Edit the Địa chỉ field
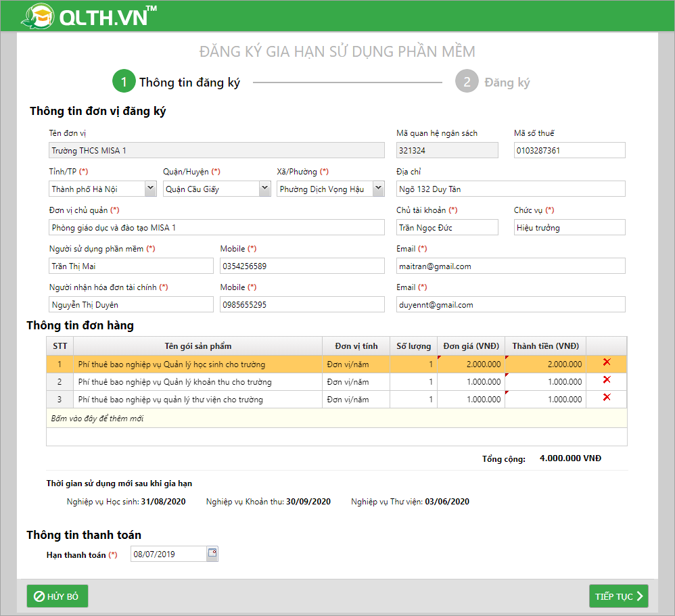This screenshot has height=616, width=675. [x=511, y=189]
